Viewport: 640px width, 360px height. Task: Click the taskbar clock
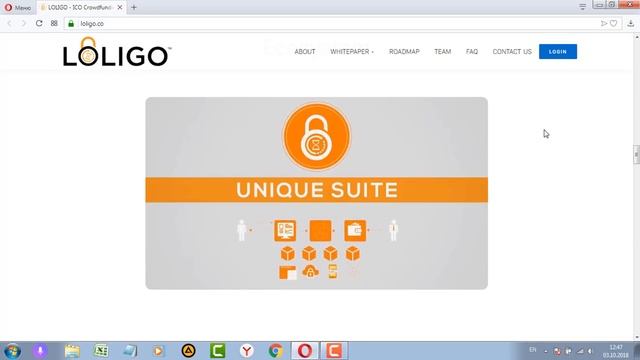coord(616,351)
